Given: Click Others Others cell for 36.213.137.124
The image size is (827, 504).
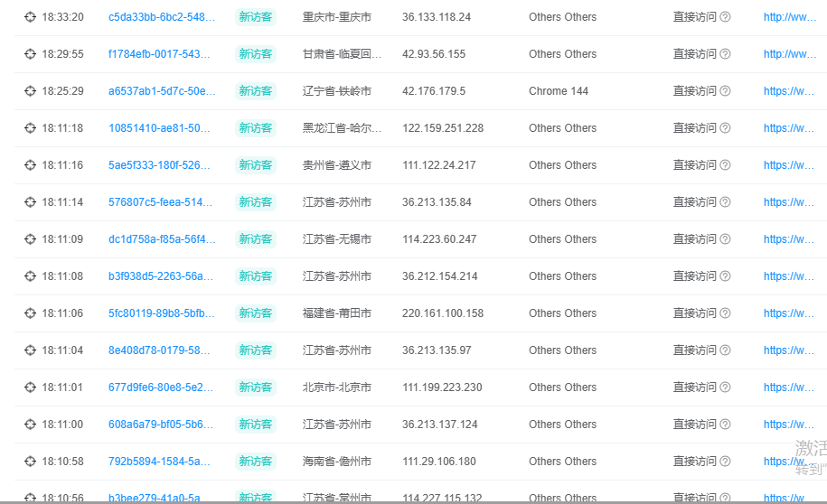Looking at the screenshot, I should click(562, 425).
